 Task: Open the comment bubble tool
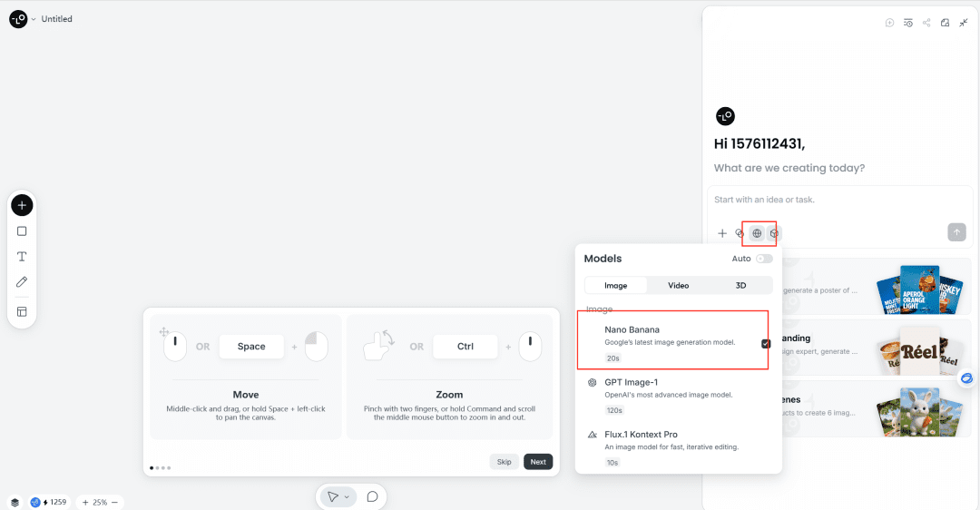[373, 497]
